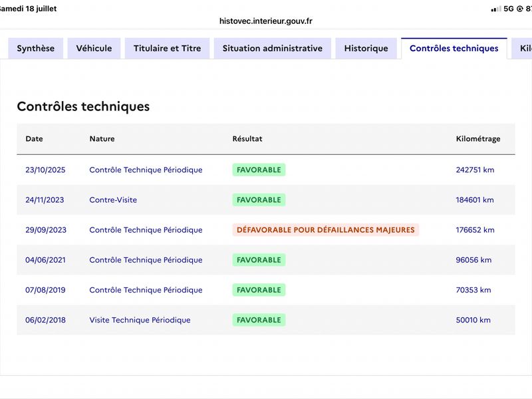Click Contrôle Technique Périodique in the 23/10/2025 row
The image size is (532, 399).
click(146, 170)
